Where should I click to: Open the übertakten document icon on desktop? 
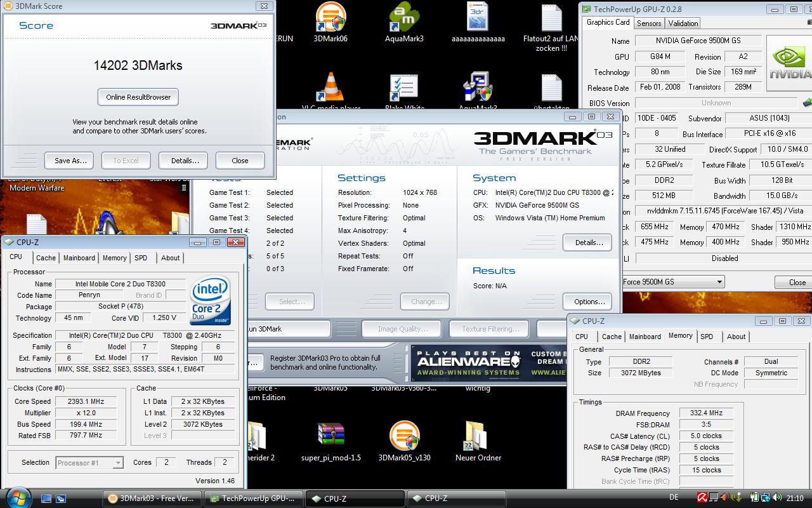tap(551, 88)
